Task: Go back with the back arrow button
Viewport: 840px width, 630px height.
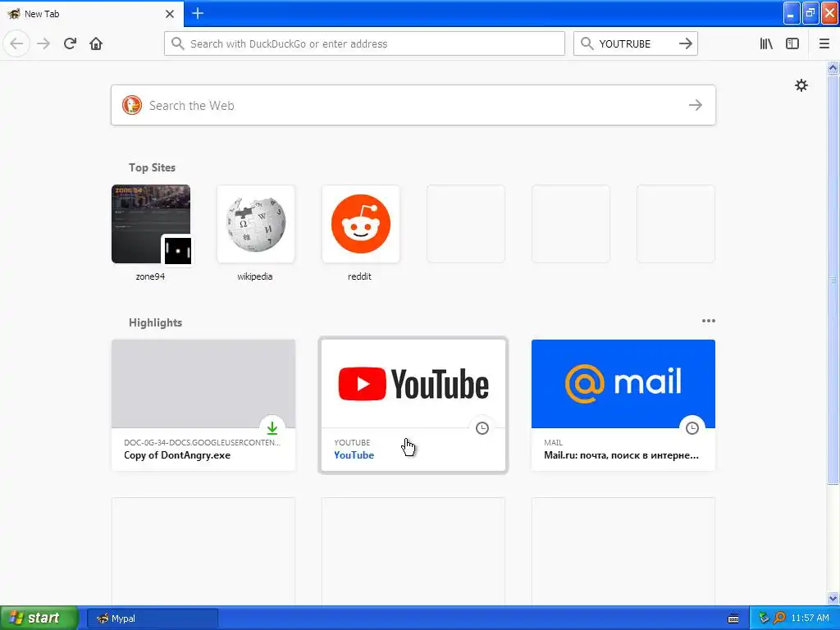Action: (x=16, y=43)
